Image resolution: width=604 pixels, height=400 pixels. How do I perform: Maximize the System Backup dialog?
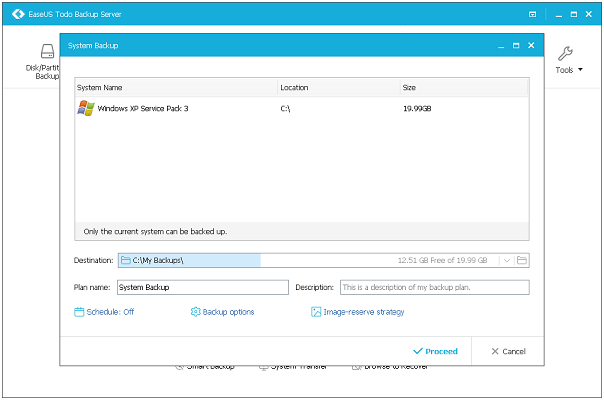pyautogui.click(x=516, y=45)
